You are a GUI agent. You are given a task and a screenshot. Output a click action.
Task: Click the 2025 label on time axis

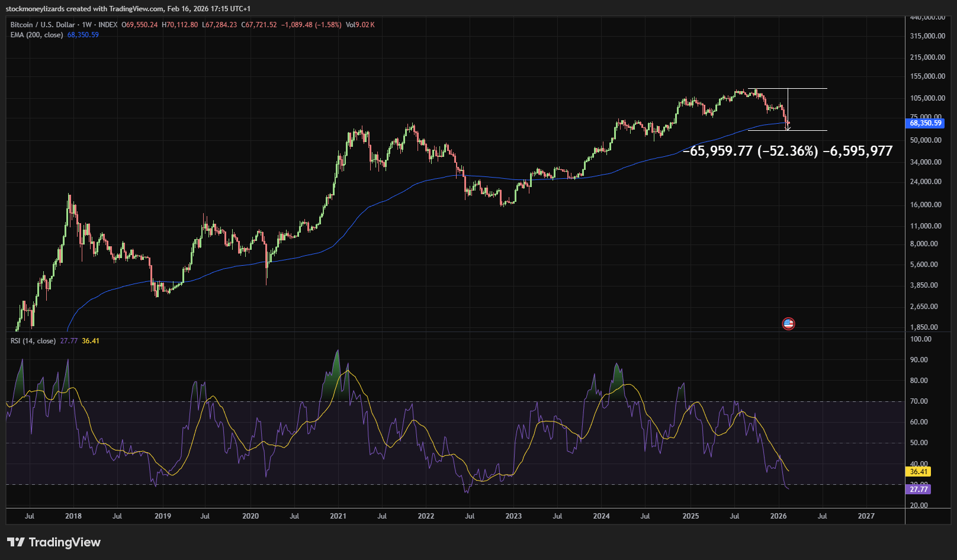pyautogui.click(x=691, y=516)
